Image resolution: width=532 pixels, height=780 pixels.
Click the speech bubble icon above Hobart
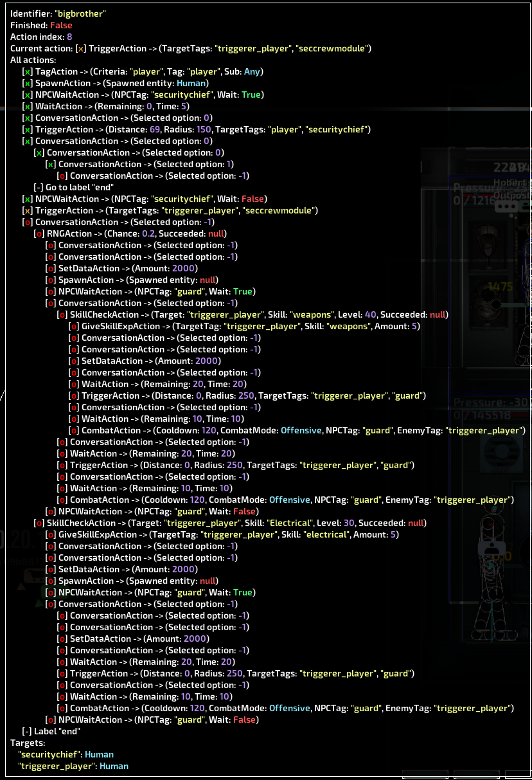coord(508,206)
